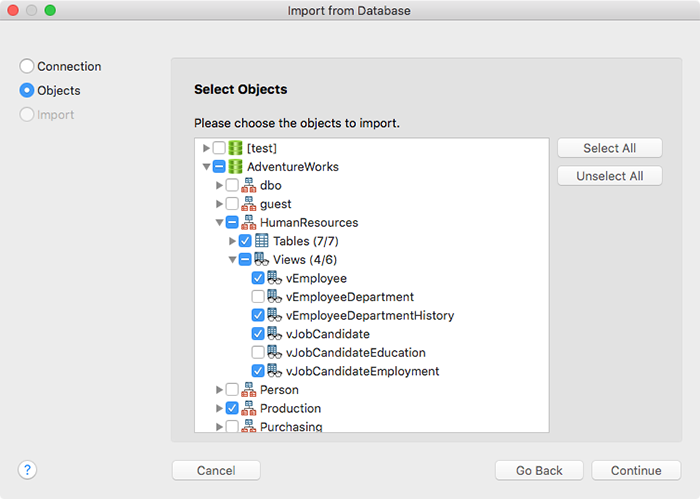Click the AdventureWorks database icon

pyautogui.click(x=235, y=166)
